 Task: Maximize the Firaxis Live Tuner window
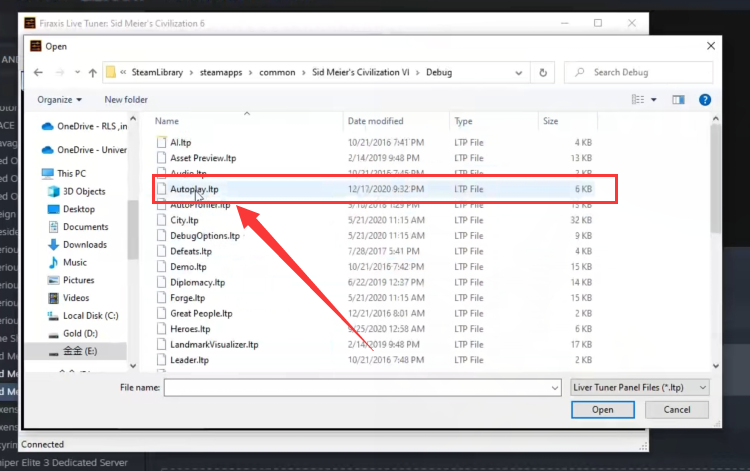coord(598,23)
